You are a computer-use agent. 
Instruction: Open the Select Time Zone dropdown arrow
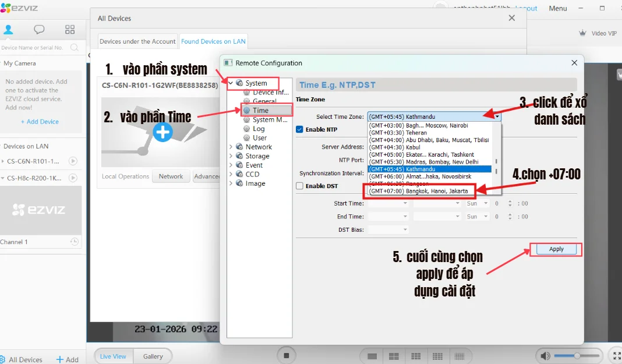(x=497, y=116)
